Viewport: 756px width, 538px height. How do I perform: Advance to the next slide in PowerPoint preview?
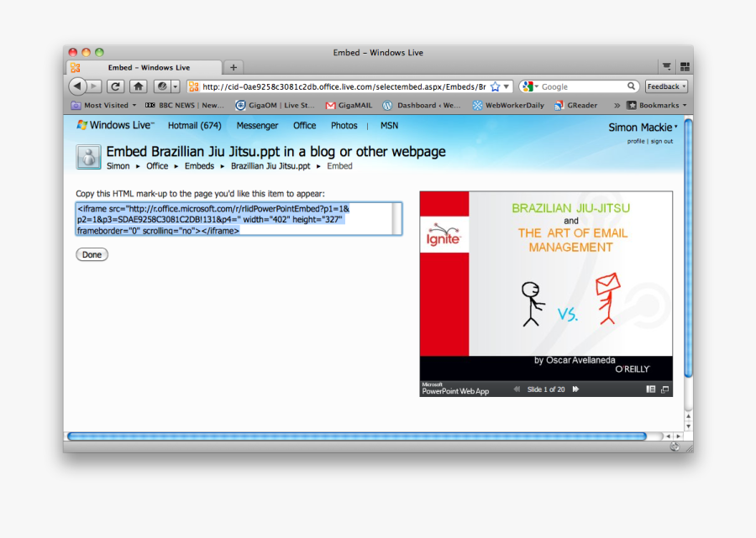pyautogui.click(x=575, y=389)
